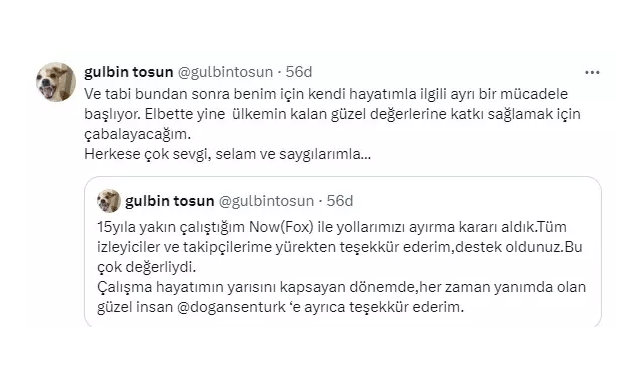Open quoted tweet card via its empty bottom area
This screenshot has width=641, height=380.
[x=343, y=321]
